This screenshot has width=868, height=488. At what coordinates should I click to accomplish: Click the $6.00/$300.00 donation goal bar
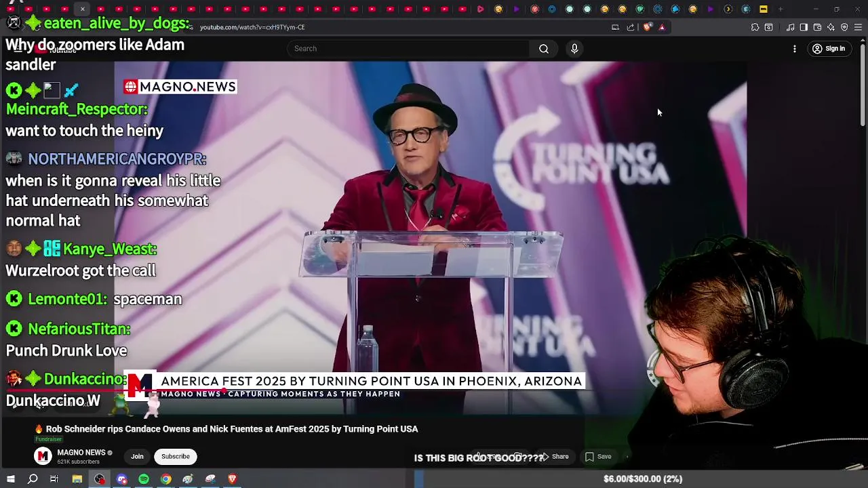click(x=642, y=479)
